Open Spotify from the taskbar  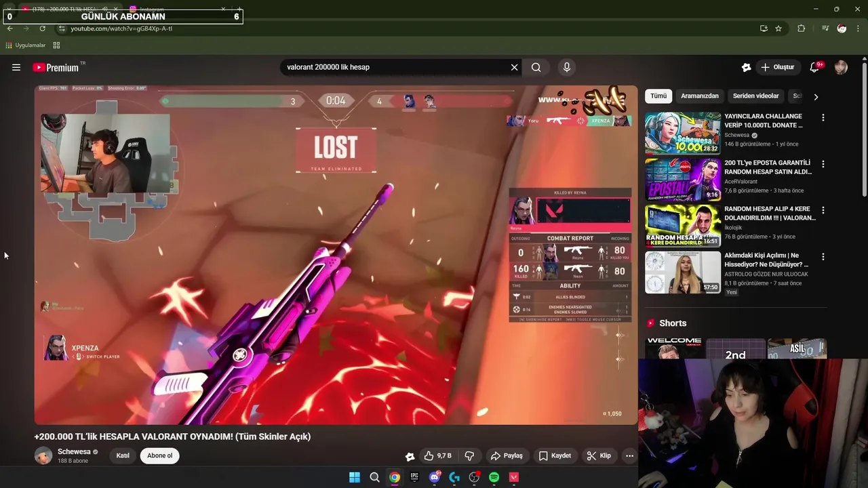(x=494, y=477)
